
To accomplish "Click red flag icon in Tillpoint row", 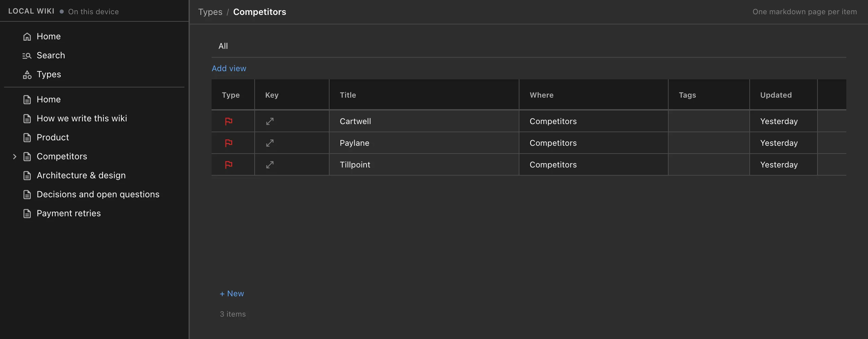I will [229, 165].
